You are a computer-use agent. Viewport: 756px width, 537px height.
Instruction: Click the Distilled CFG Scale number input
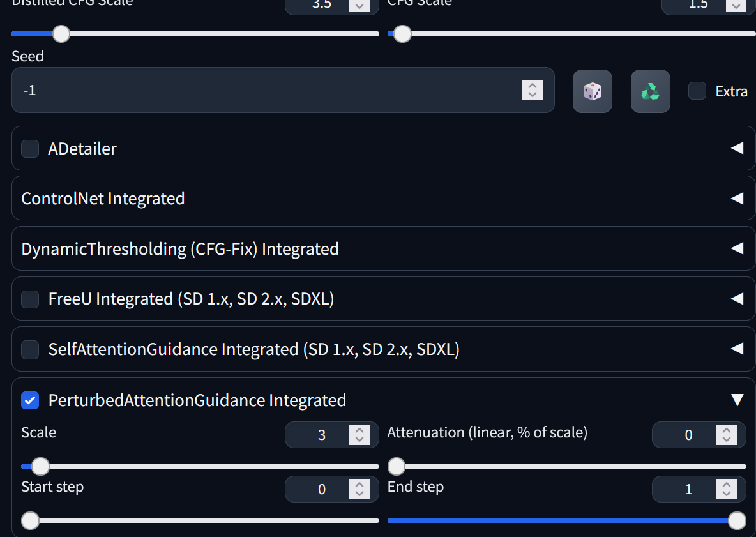[x=332, y=6]
